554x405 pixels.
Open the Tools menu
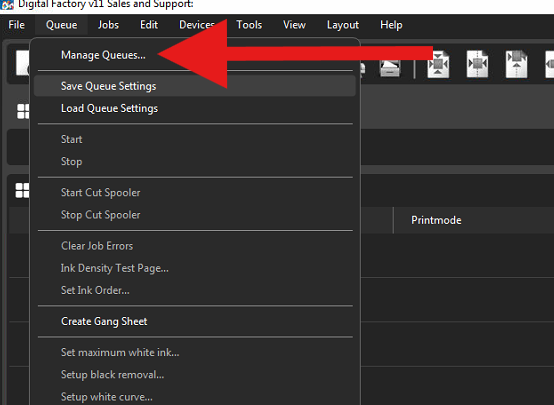(x=249, y=25)
